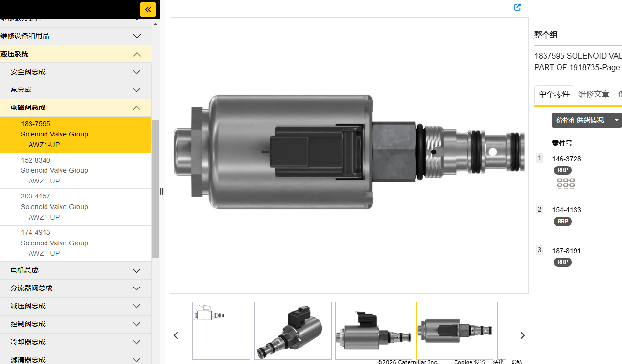Go to next thumbnail arrow
Image resolution: width=622 pixels, height=364 pixels.
click(522, 335)
